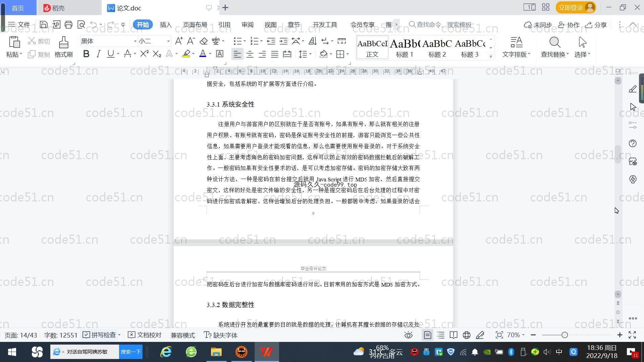This screenshot has height=362, width=644.
Task: Increase paragraph indent
Action: coord(284,41)
